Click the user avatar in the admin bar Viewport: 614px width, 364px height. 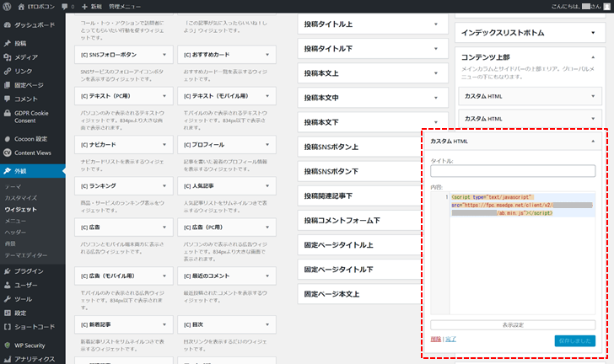coord(606,6)
